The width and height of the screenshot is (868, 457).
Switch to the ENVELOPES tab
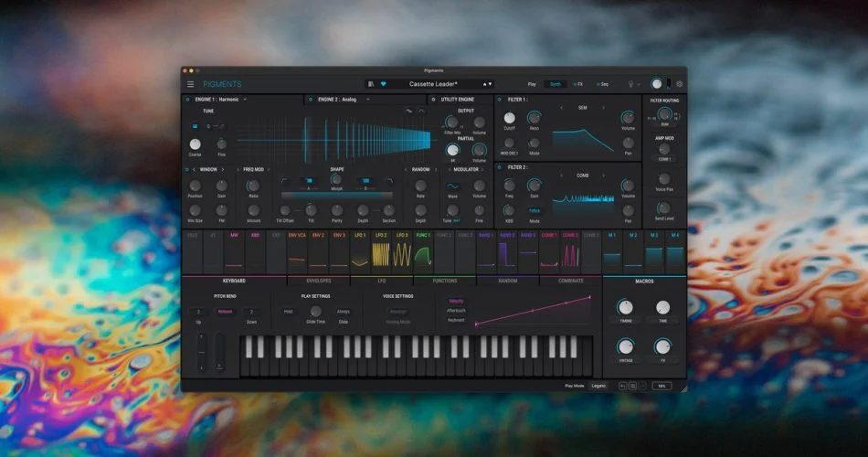(318, 281)
